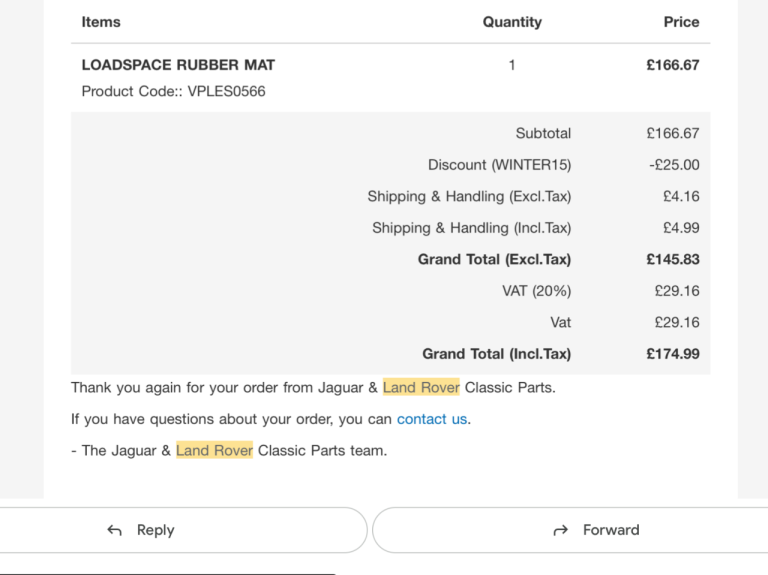Click the Items column header
This screenshot has height=575, width=768.
coord(101,22)
